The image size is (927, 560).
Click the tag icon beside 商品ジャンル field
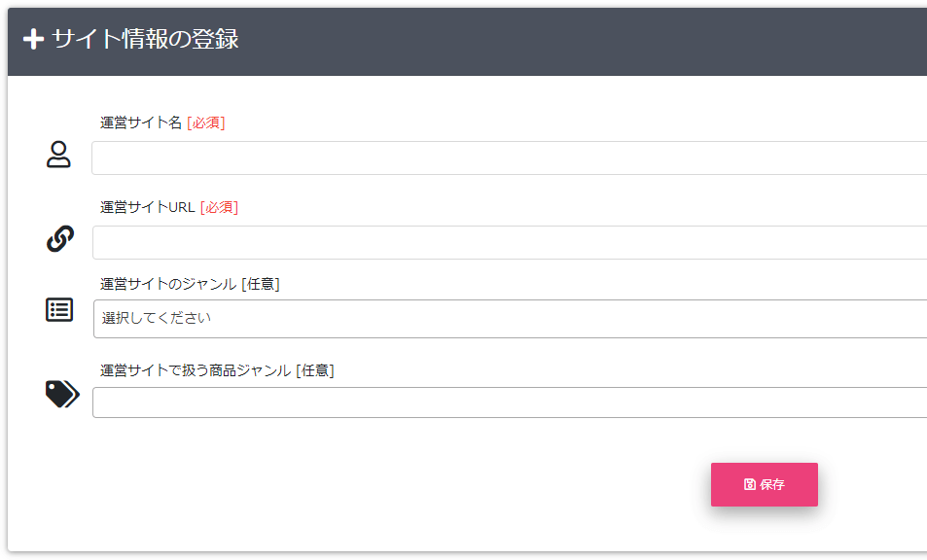click(x=59, y=395)
